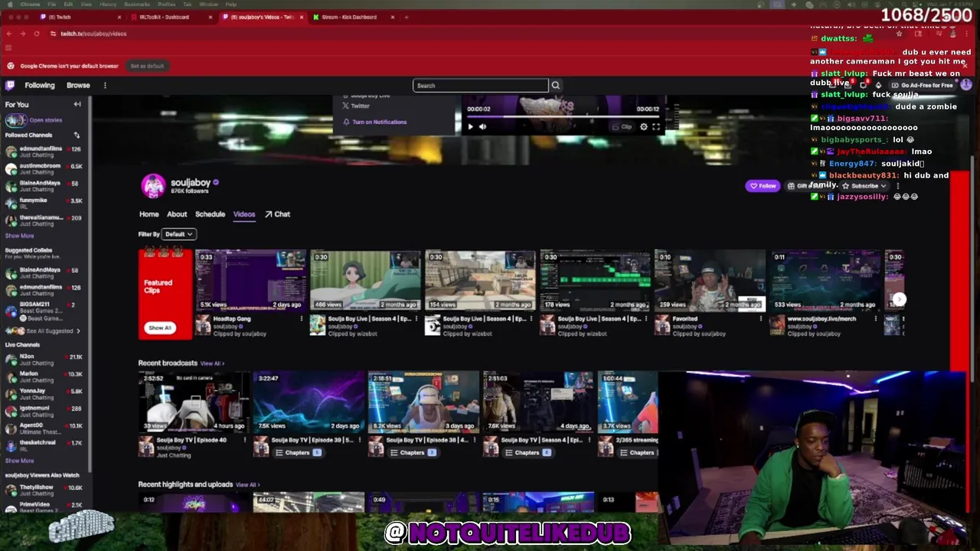Expand Chapters on Episode 39 broadcast
This screenshot has height=551, width=980.
pyautogui.click(x=299, y=452)
